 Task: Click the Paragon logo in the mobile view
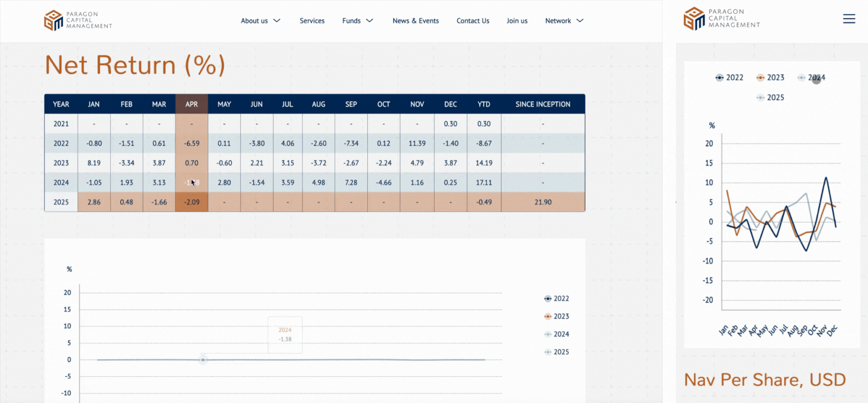tap(721, 18)
